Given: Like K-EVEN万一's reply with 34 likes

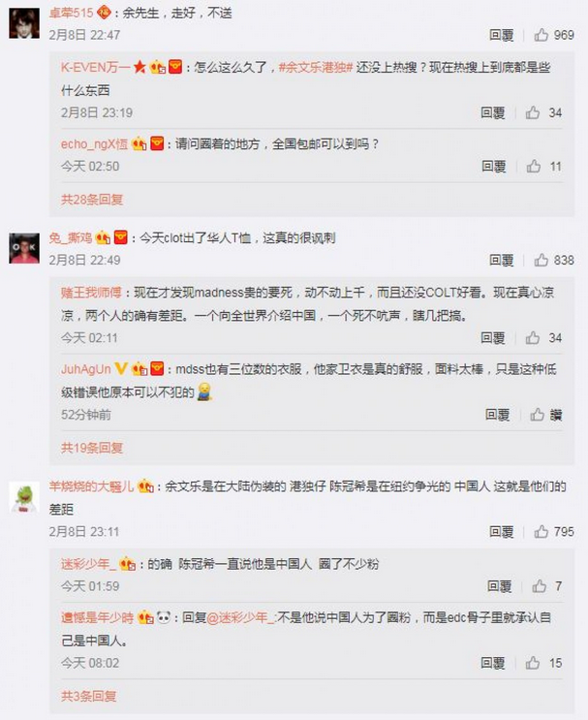Looking at the screenshot, I should [533, 112].
